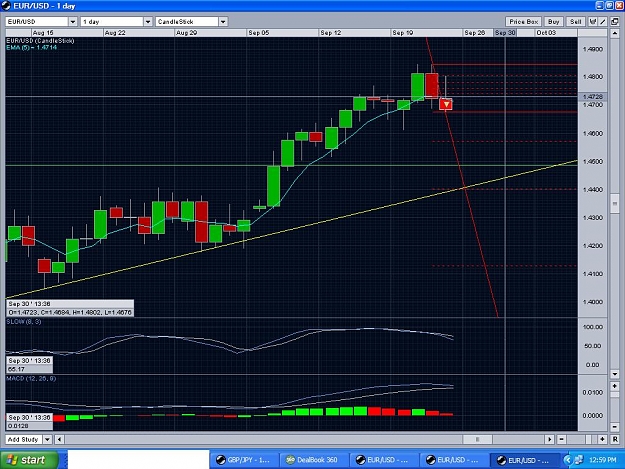The height and width of the screenshot is (469, 625).
Task: Expand hidden system tray icons
Action: [x=568, y=460]
